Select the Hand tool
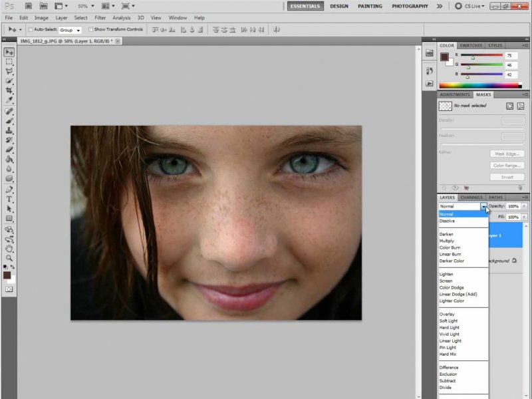The width and height of the screenshot is (532, 399). click(9, 248)
